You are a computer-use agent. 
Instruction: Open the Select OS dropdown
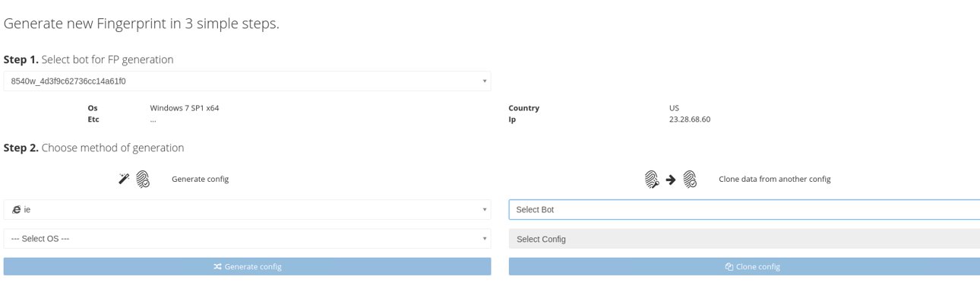coord(247,239)
